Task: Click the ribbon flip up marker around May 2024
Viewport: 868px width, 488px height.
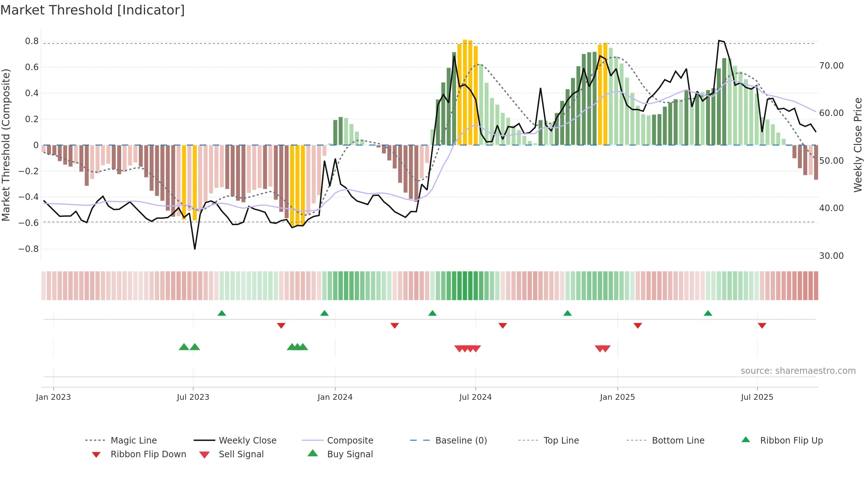Action: tap(432, 313)
